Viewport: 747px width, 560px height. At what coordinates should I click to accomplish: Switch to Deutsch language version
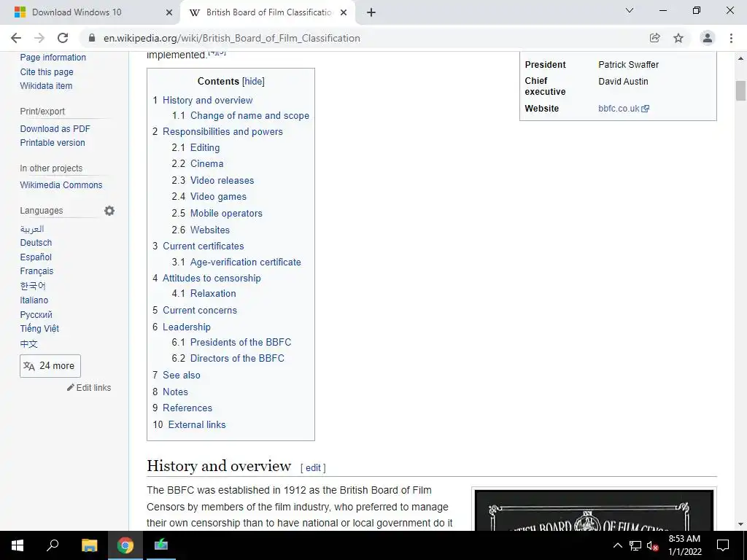[36, 243]
